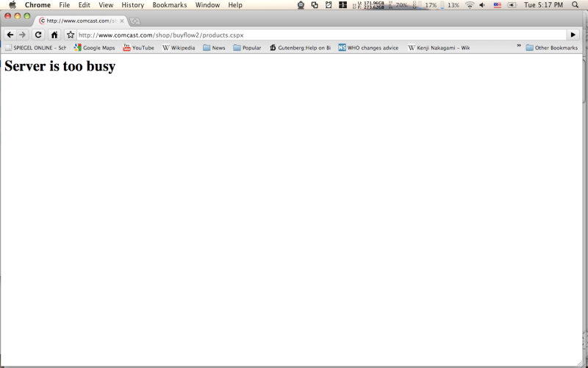Open Spotlight search magnifying glass
This screenshot has height=368, width=588.
click(x=575, y=5)
